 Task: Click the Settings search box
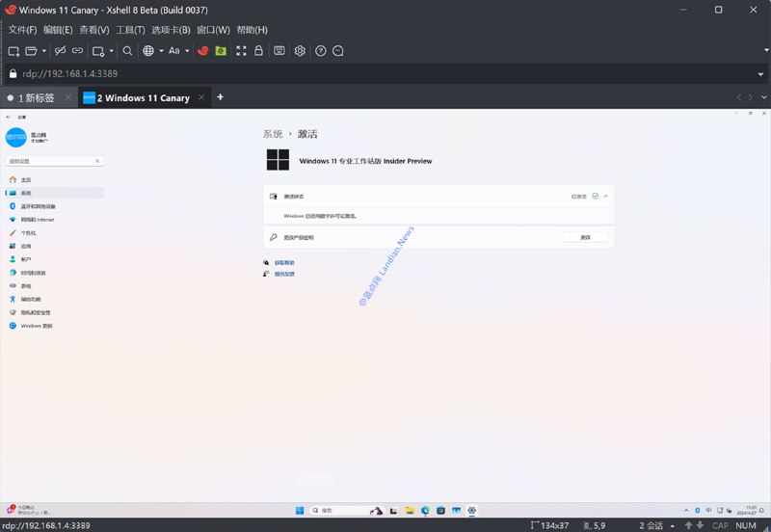pos(54,161)
